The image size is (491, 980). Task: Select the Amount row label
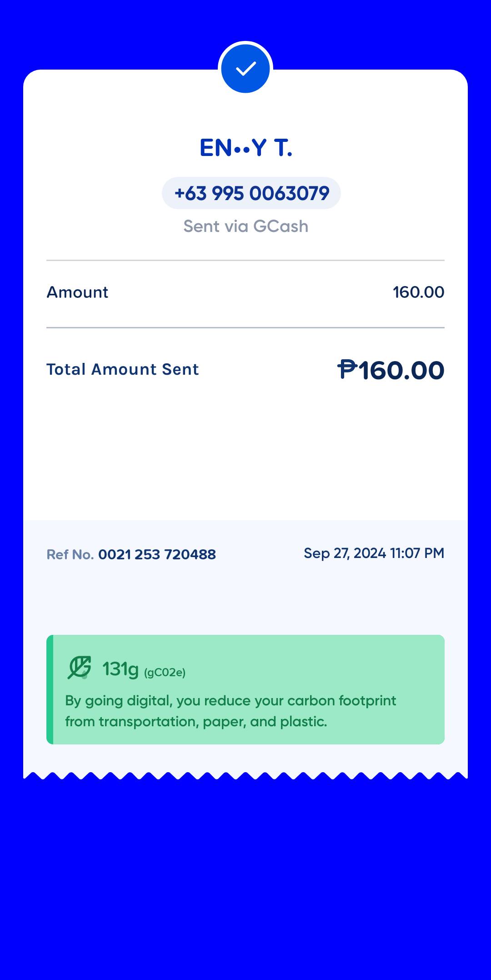click(x=78, y=292)
